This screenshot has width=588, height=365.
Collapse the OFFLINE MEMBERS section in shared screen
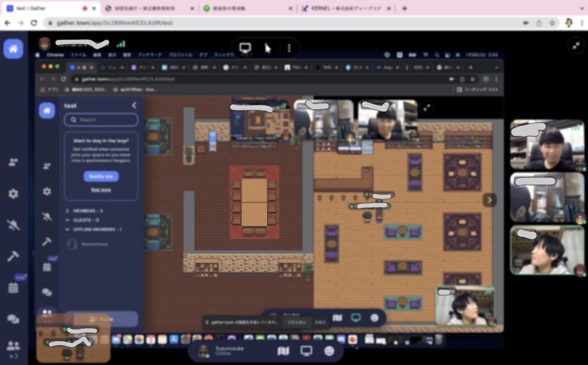point(94,229)
